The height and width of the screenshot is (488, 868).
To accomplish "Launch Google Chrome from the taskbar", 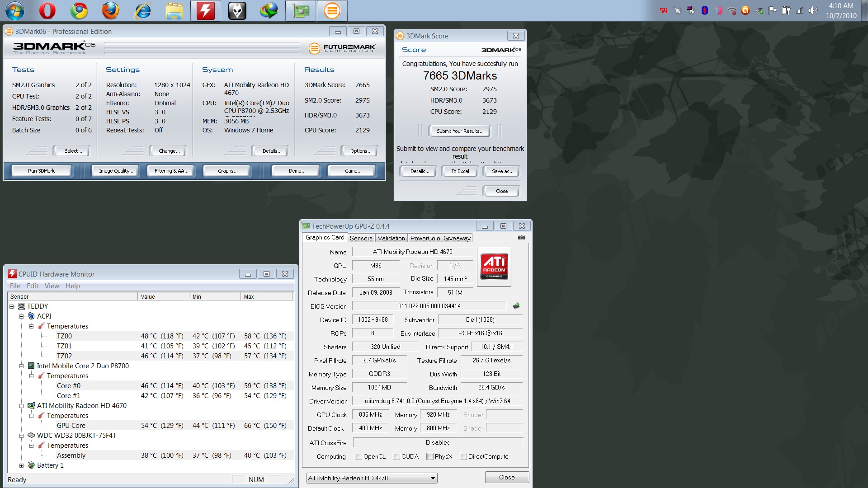I will 79,11.
